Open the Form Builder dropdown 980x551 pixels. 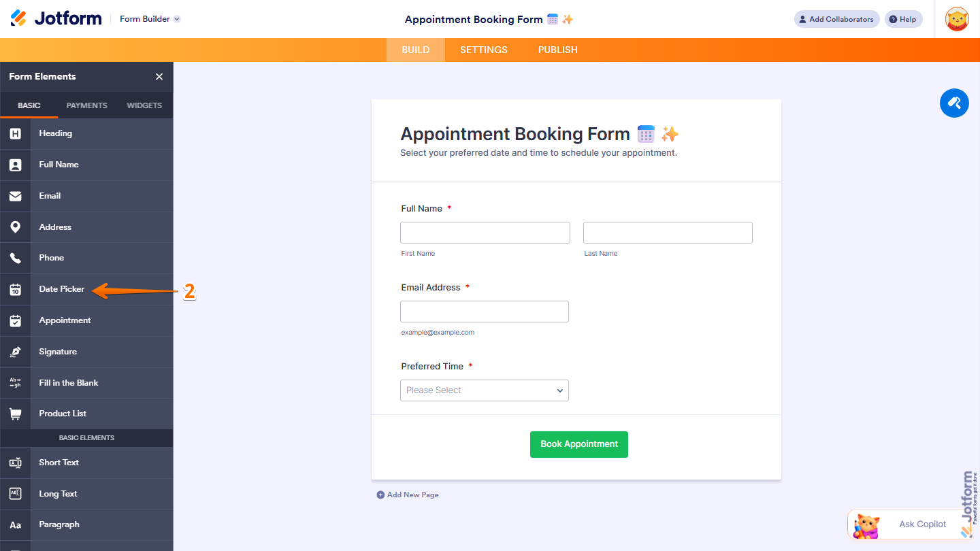tap(149, 18)
